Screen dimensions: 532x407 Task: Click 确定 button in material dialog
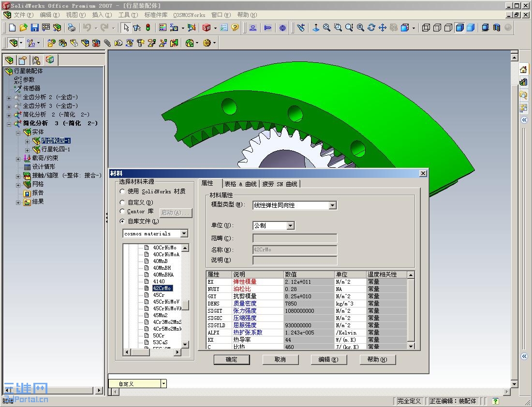(x=232, y=360)
